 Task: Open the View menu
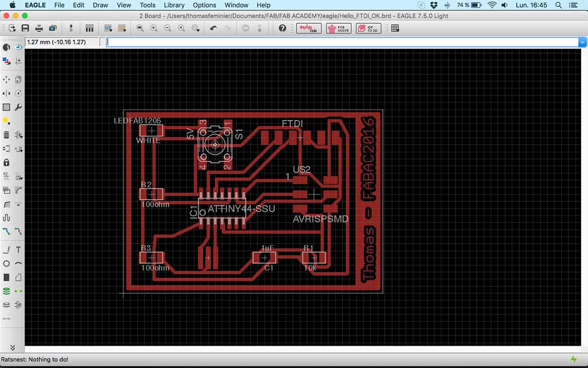(x=124, y=5)
